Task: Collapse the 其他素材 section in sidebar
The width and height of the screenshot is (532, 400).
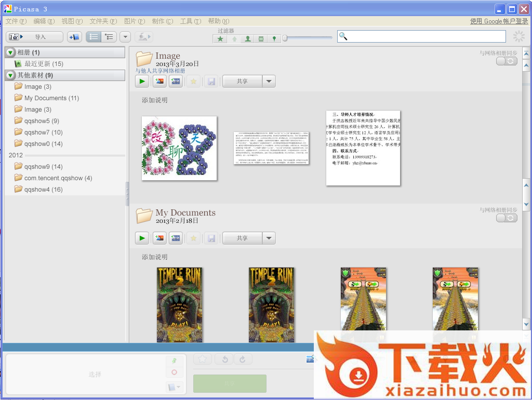Action: (x=10, y=75)
